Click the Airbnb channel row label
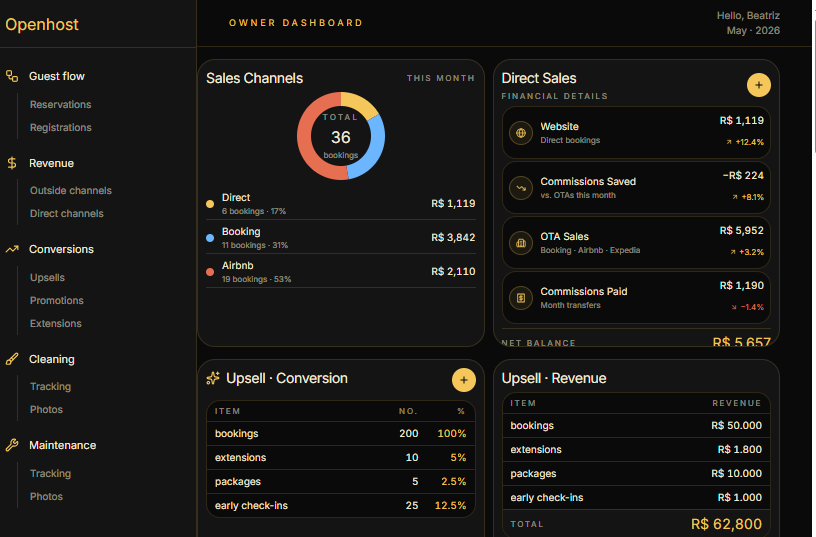816x537 pixels. (237, 265)
